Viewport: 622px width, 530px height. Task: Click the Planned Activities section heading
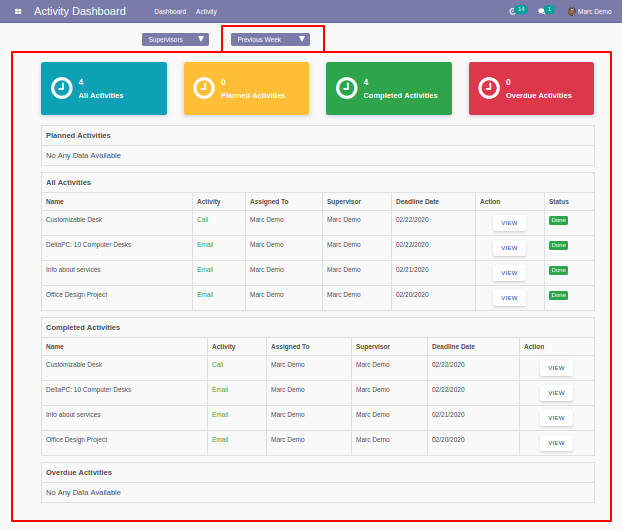coord(78,136)
